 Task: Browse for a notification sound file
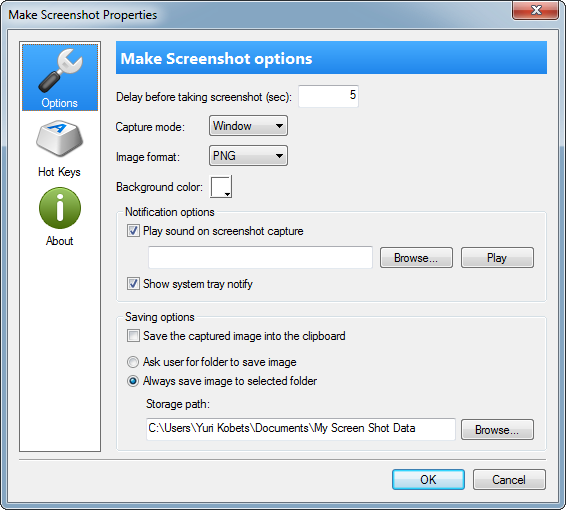pyautogui.click(x=416, y=258)
